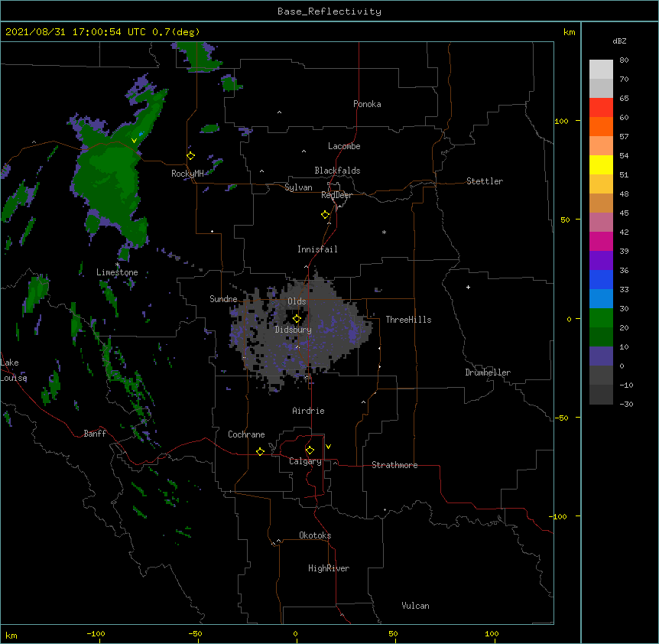Click the Base_Reflectivity title
The height and width of the screenshot is (644, 659).
329,11
